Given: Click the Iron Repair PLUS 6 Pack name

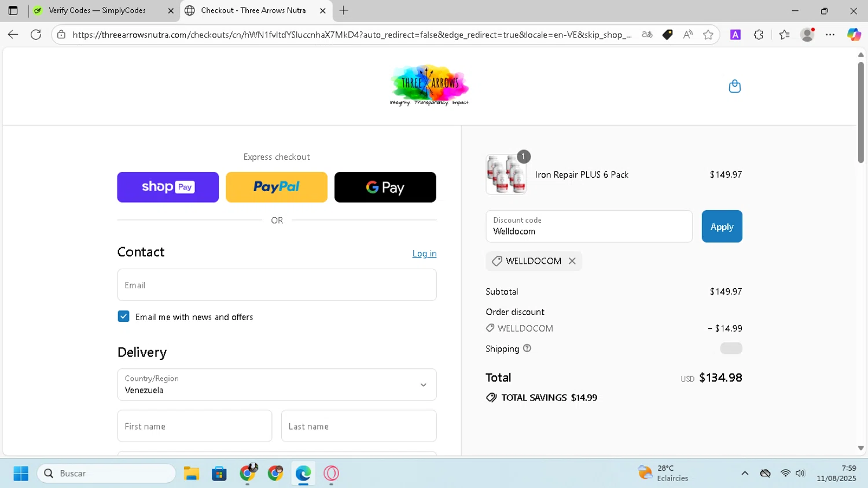Looking at the screenshot, I should (x=582, y=175).
